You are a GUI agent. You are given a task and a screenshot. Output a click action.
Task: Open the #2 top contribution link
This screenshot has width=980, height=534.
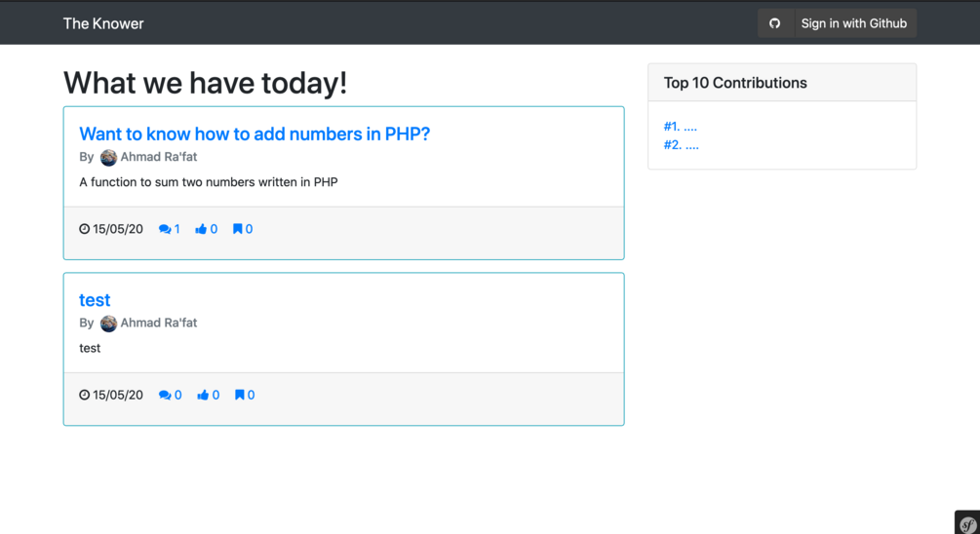[681, 145]
